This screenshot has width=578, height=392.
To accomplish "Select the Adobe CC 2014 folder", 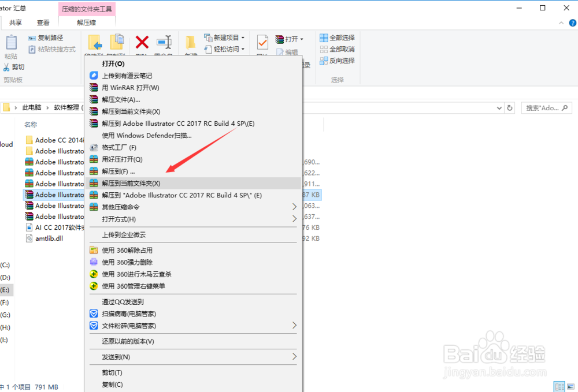I will 54,140.
